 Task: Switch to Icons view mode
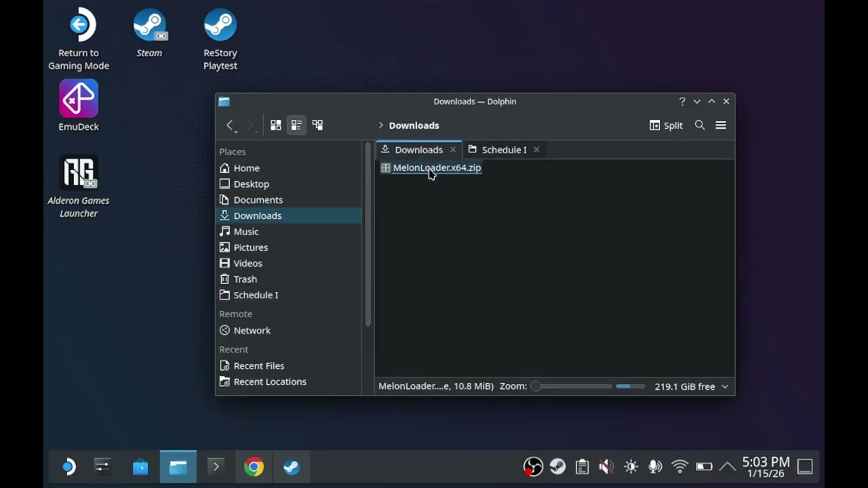pos(275,125)
